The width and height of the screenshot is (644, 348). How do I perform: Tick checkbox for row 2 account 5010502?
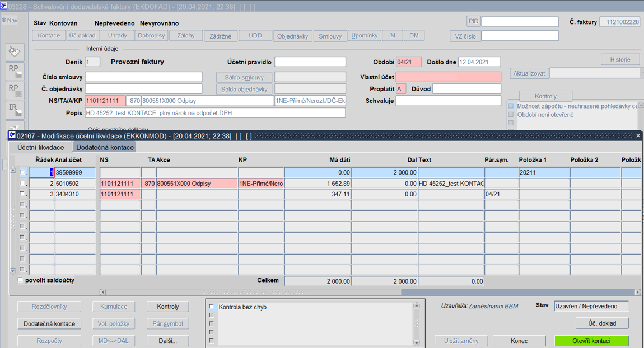pos(22,184)
